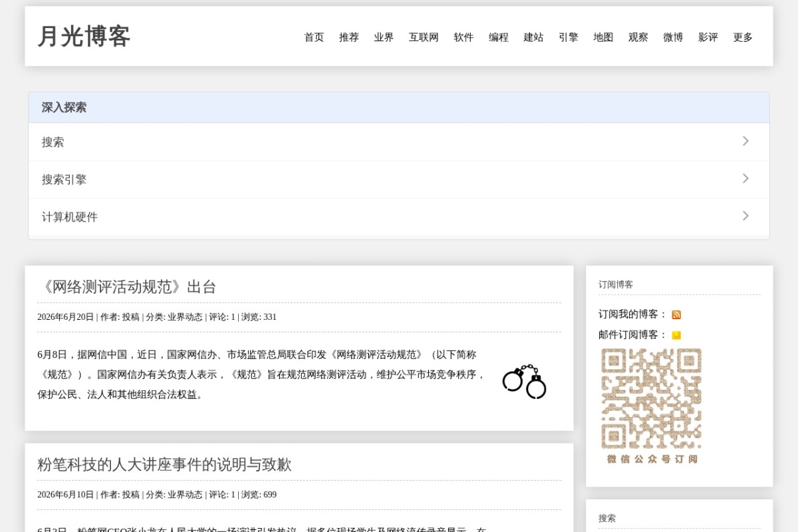The height and width of the screenshot is (532, 798).
Task: Open the 搜索 explore link
Action: tap(399, 142)
